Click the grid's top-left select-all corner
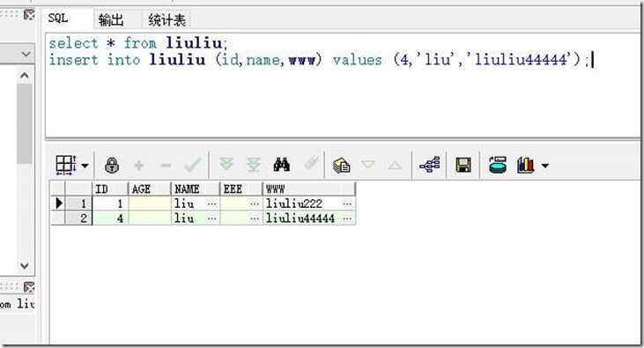This screenshot has height=348, width=644. 58,189
